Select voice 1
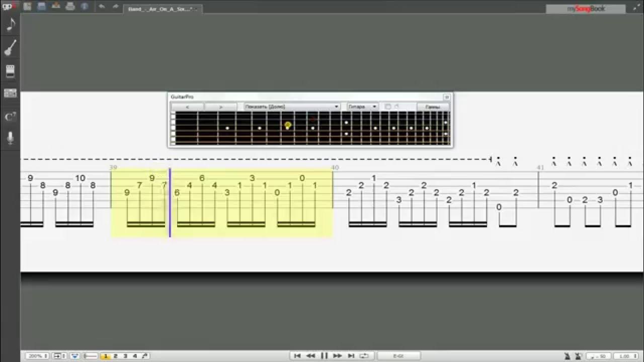The image size is (644, 362). [106, 356]
